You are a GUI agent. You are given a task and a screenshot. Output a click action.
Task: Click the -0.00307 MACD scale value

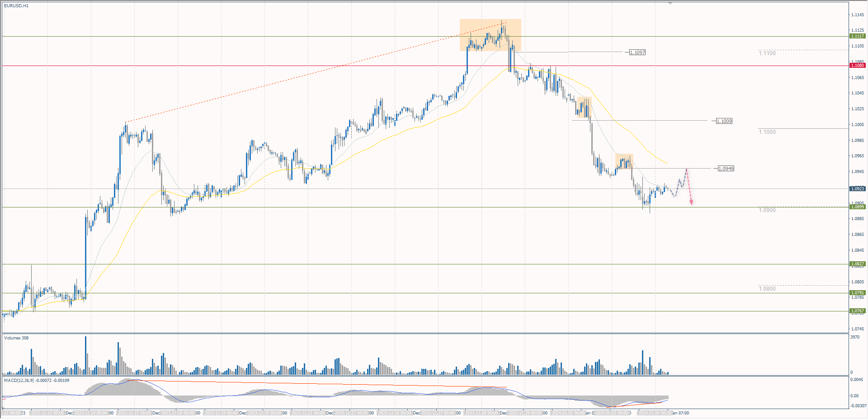(x=858, y=406)
